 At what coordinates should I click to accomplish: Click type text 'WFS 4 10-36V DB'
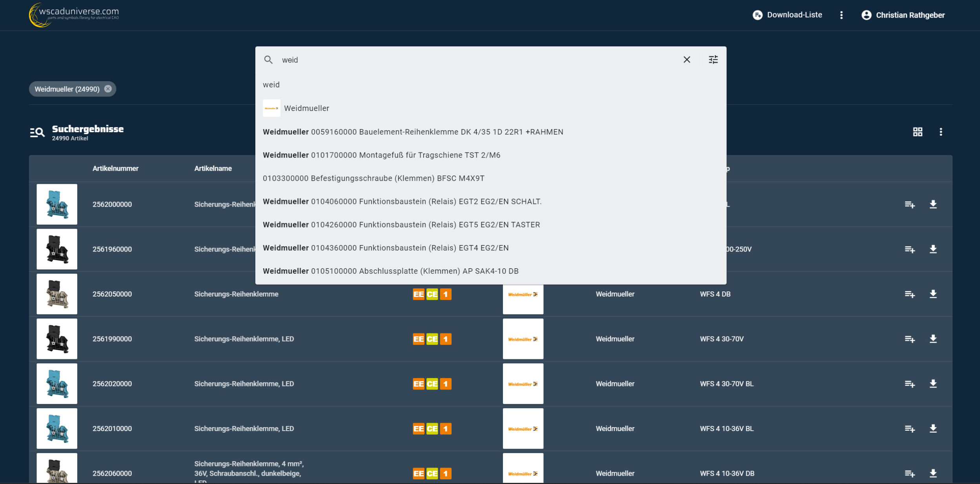pyautogui.click(x=727, y=473)
